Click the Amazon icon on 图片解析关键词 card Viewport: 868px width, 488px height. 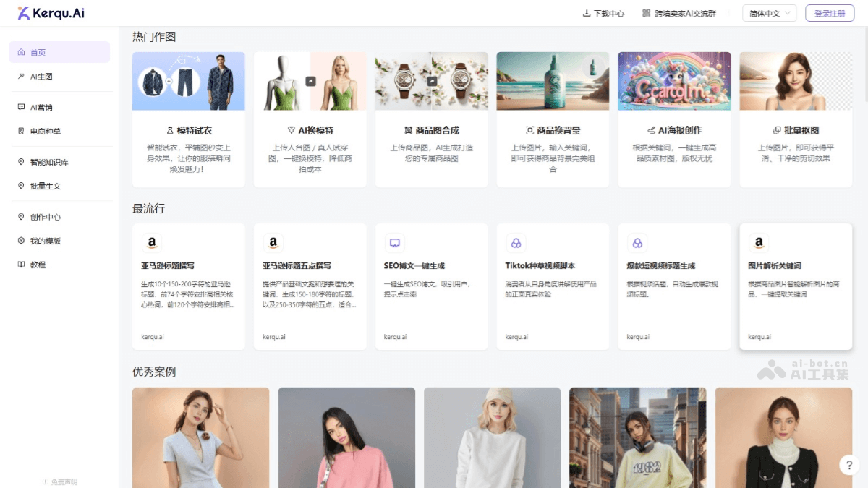(x=758, y=243)
